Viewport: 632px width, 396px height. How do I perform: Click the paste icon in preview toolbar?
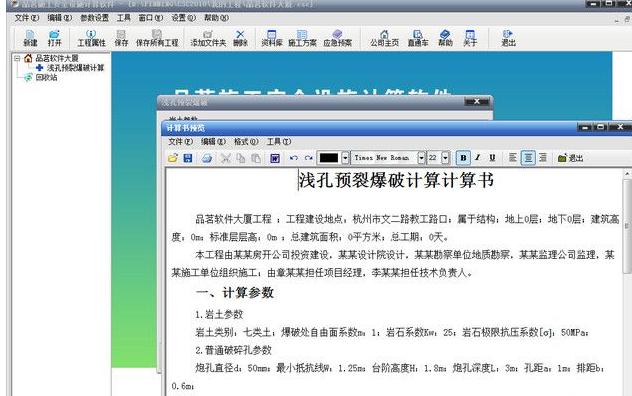256,158
